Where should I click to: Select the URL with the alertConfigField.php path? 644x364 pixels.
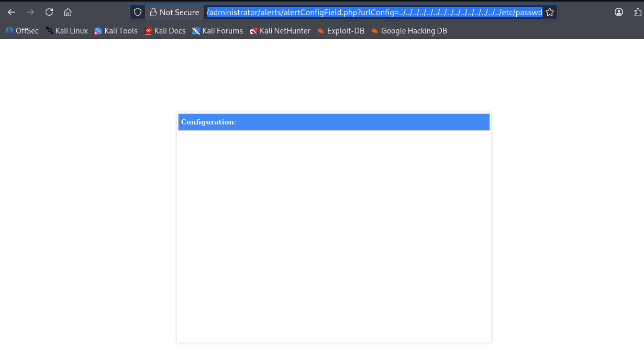point(375,12)
